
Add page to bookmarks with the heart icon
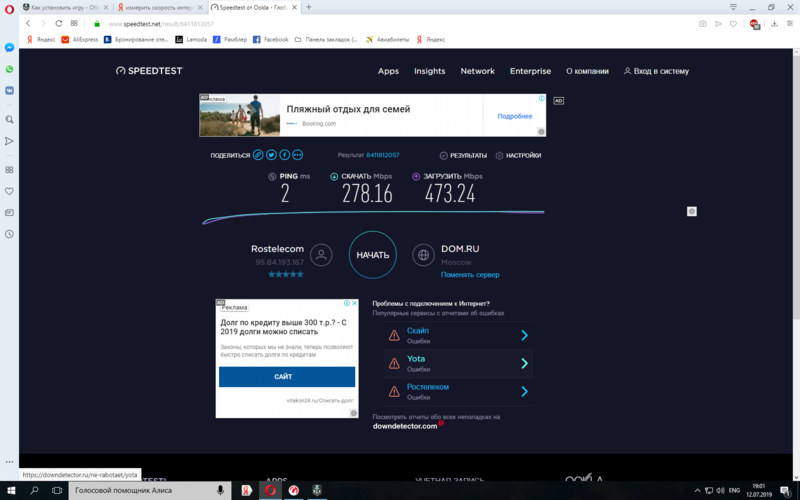tap(733, 23)
